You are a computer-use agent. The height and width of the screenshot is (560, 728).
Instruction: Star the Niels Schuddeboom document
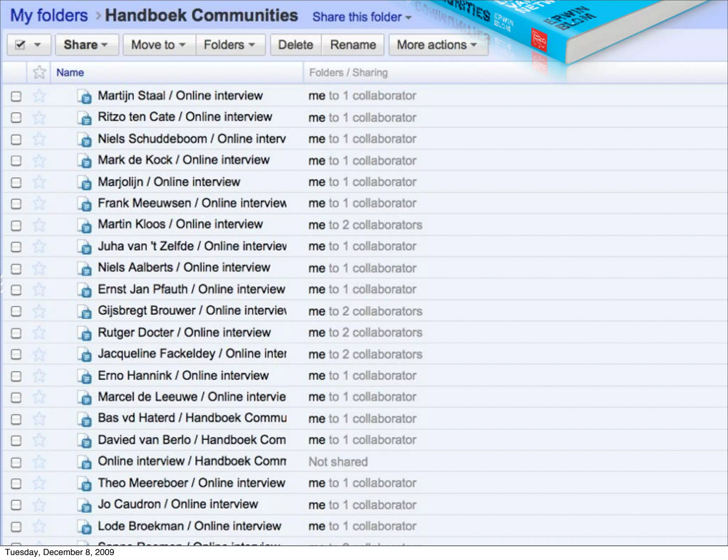(x=39, y=139)
